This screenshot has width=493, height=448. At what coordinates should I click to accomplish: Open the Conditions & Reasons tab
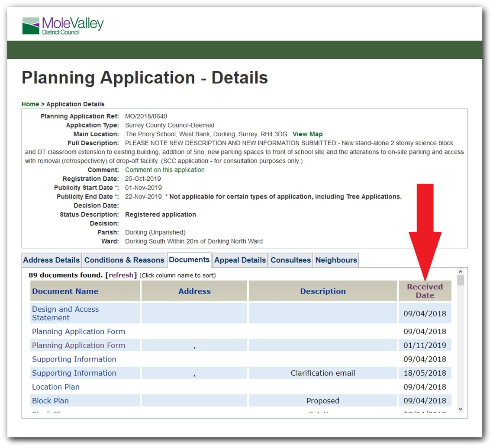click(x=124, y=260)
